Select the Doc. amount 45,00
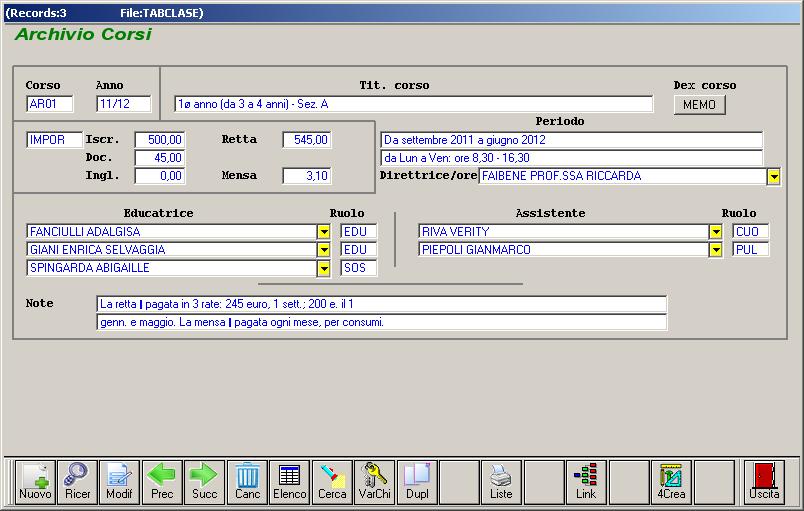Screen dimensions: 804x511 [x=159, y=158]
